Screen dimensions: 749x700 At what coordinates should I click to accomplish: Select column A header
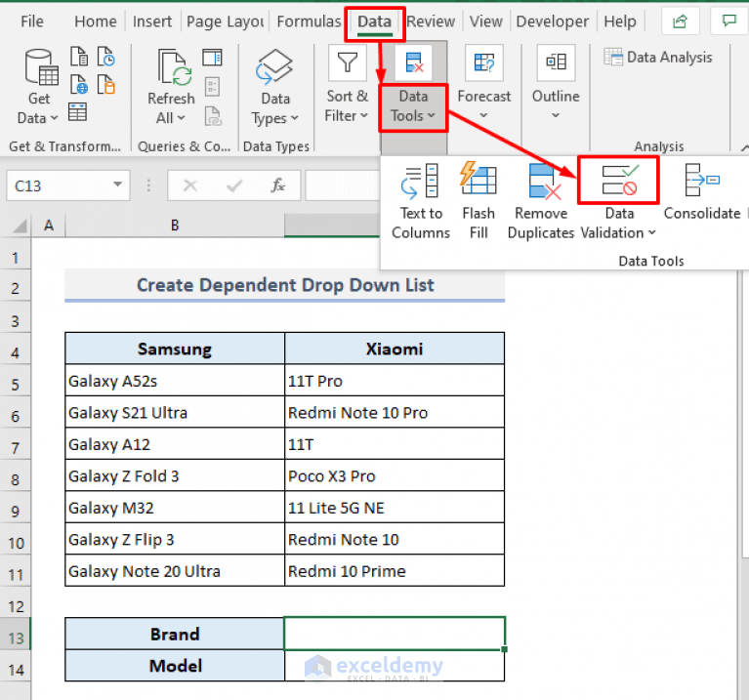(48, 226)
